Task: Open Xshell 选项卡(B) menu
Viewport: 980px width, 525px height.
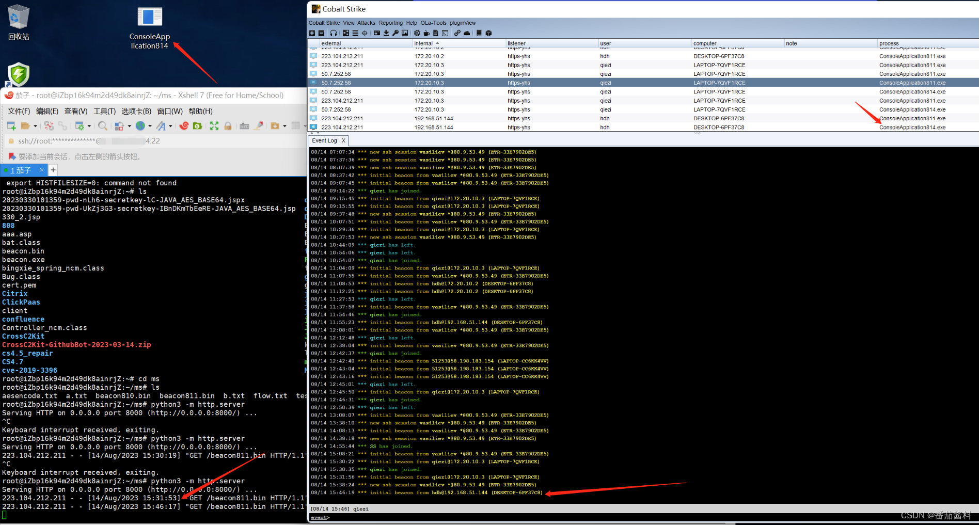Action: 136,111
